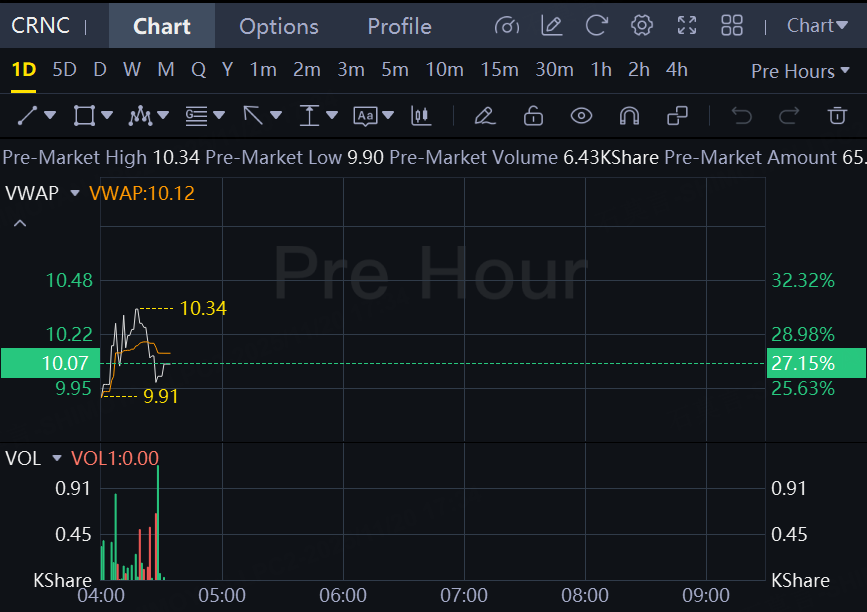
Task: Click the VWAP:10.12 indicator value
Action: (142, 193)
